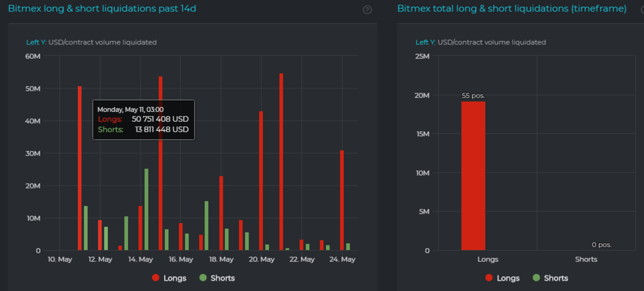
Task: Open the help icon for the 14d chart
Action: click(x=367, y=10)
